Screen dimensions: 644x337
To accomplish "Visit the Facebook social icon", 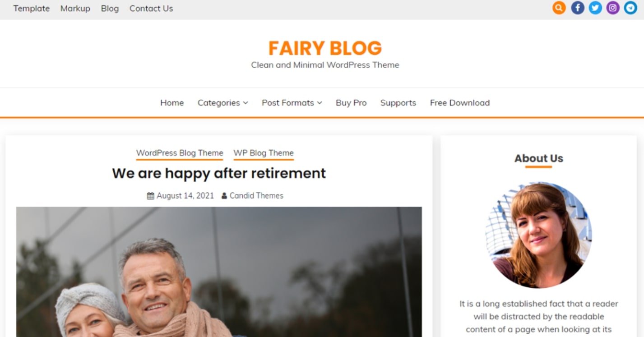I will tap(578, 8).
